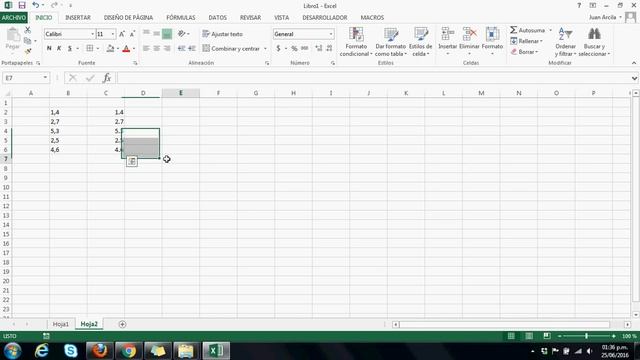Open the Auto Fill Options button
This screenshot has height=360, width=640.
pyautogui.click(x=131, y=162)
